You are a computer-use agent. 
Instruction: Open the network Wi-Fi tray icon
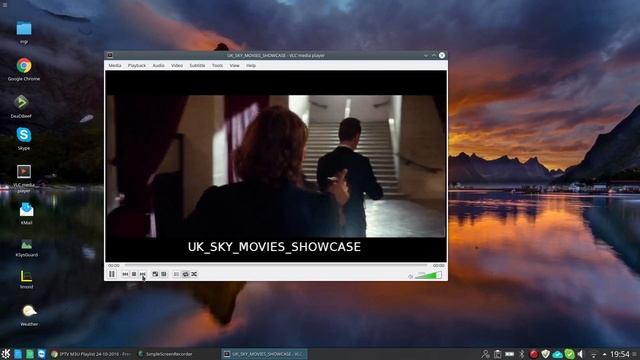pos(593,354)
